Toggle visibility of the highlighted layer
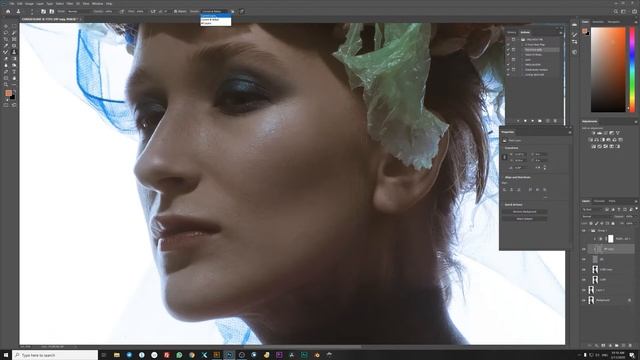Image resolution: width=640 pixels, height=360 pixels. pos(584,249)
